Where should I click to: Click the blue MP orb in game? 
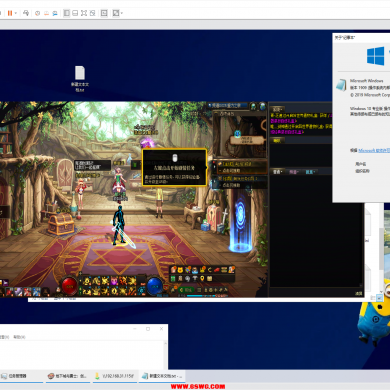[x=154, y=286]
